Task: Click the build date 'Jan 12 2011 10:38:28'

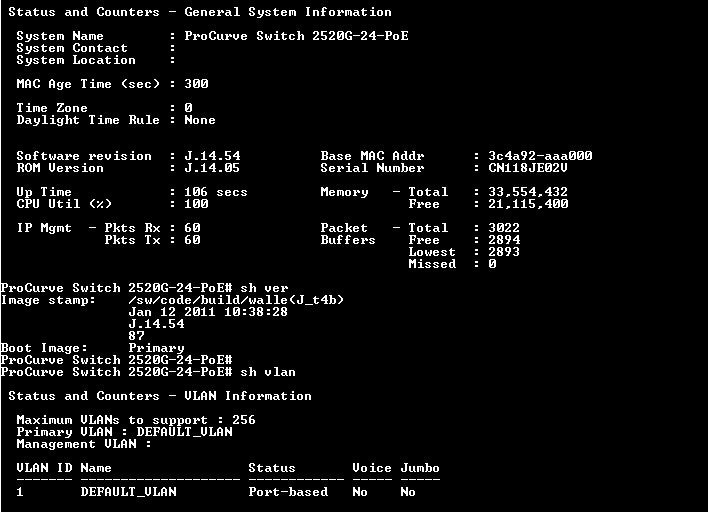Action: click(208, 312)
